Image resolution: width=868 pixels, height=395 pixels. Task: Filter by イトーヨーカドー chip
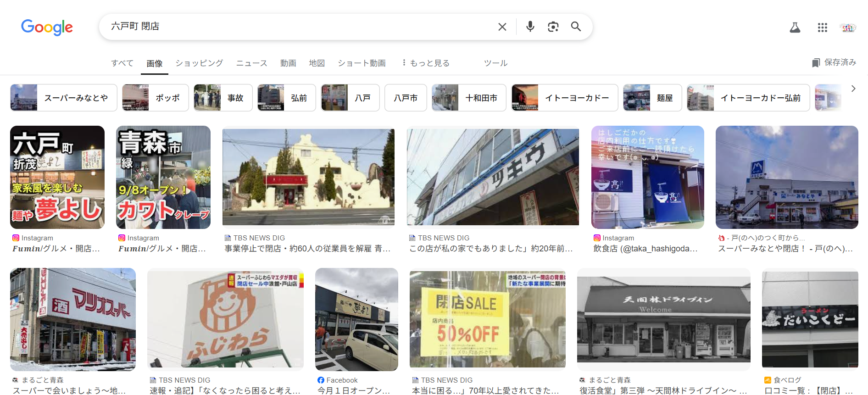[x=565, y=98]
